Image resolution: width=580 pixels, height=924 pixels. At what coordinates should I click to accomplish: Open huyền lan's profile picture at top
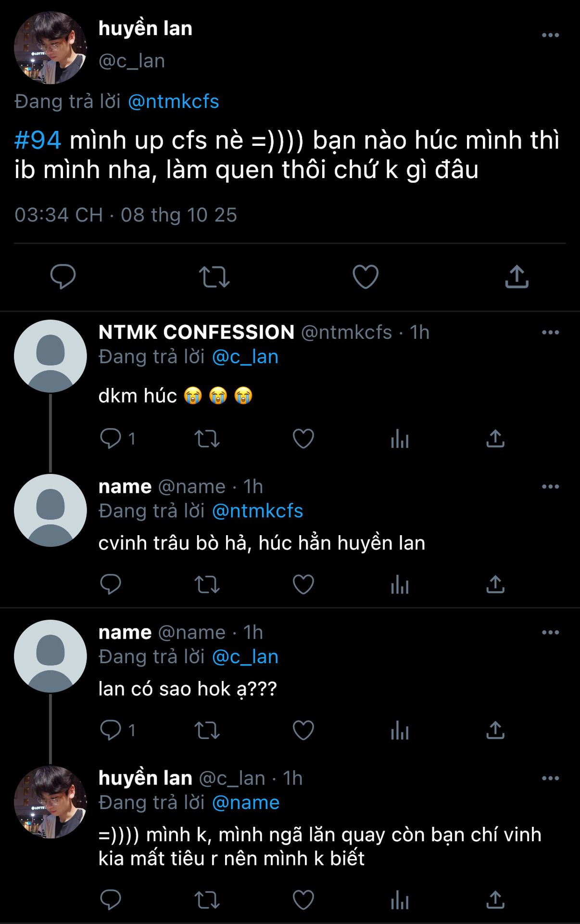[x=50, y=48]
